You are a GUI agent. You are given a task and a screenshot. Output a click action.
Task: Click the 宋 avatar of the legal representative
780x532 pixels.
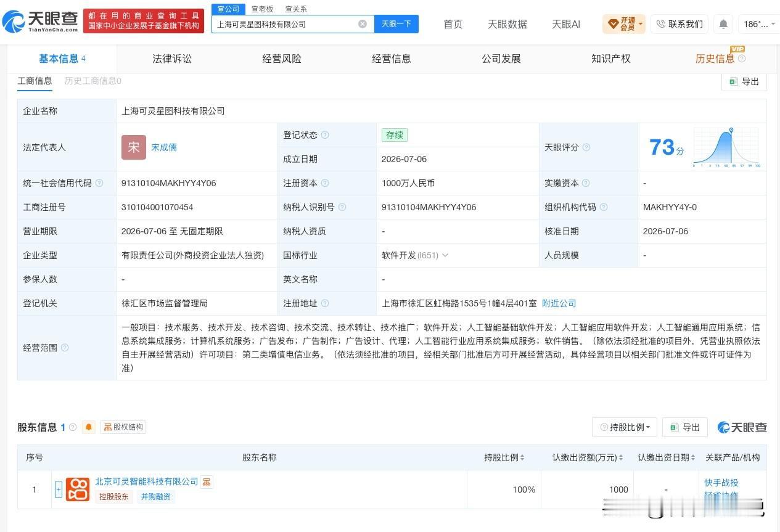(134, 147)
